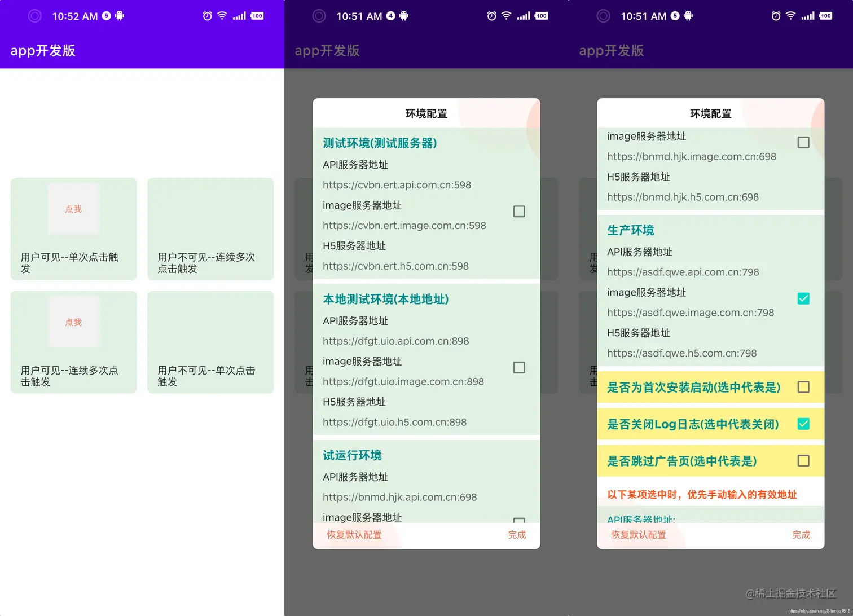Click the alarm clock icon in the status bar
The width and height of the screenshot is (853, 616).
(207, 16)
